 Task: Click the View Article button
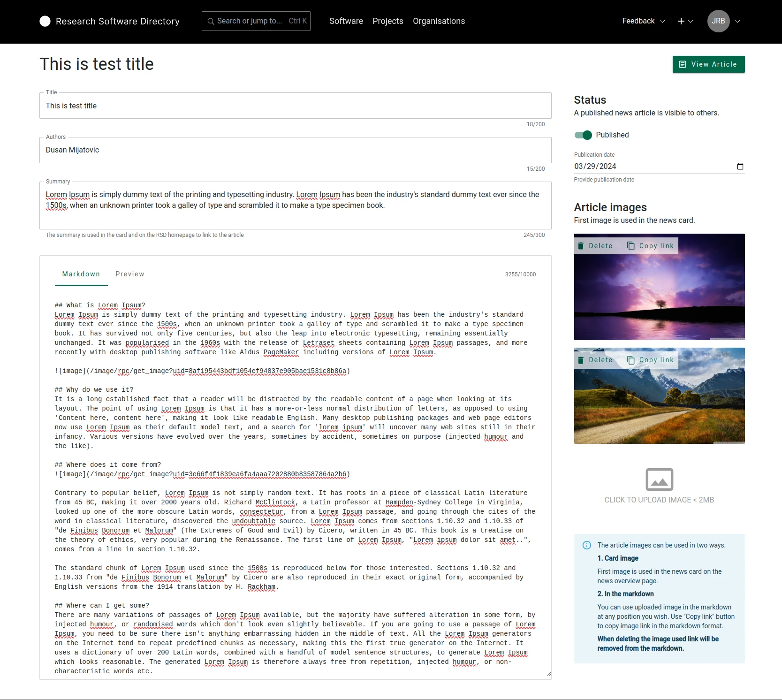(708, 64)
